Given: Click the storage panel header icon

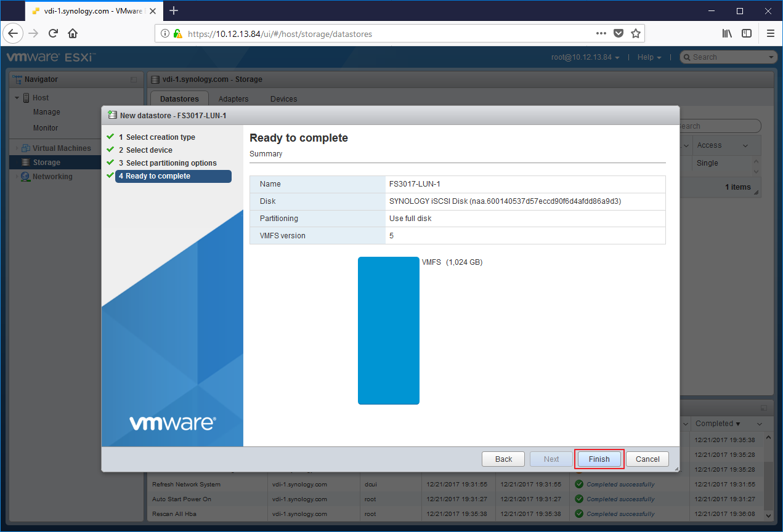Looking at the screenshot, I should coord(155,79).
